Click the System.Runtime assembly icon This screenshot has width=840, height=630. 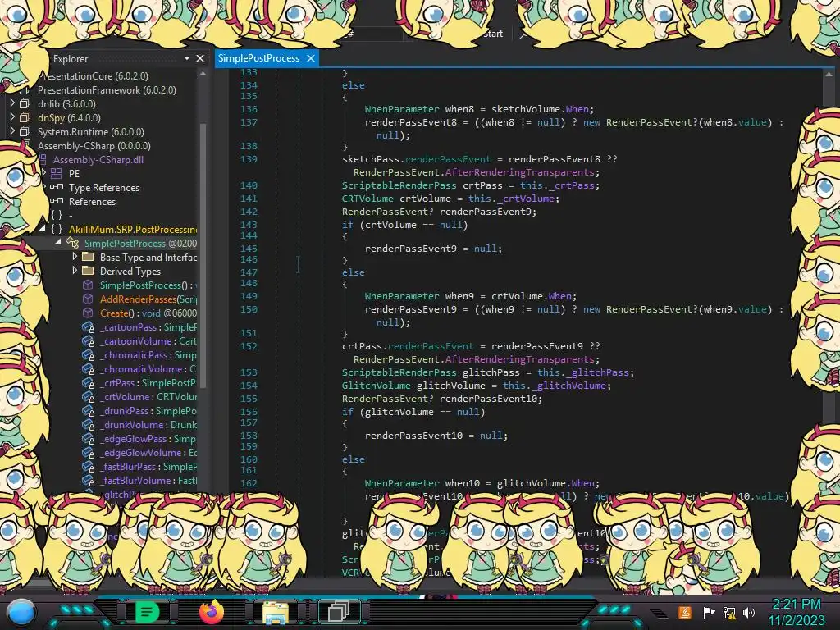pos(25,131)
